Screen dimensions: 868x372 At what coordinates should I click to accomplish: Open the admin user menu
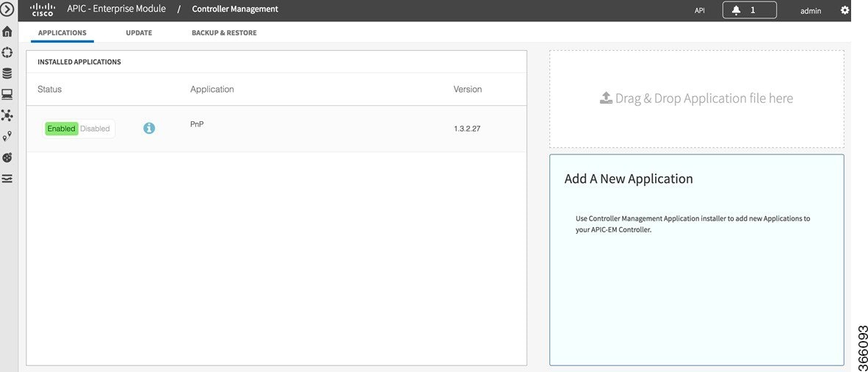click(811, 10)
